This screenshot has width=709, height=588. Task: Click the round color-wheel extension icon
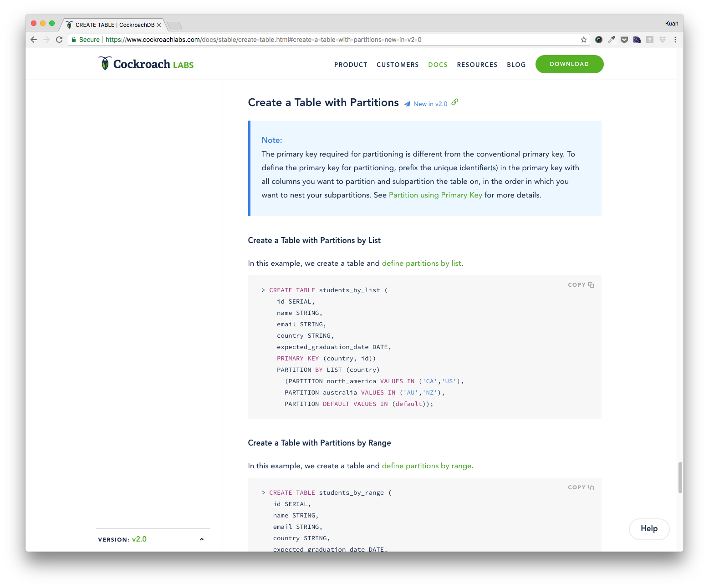pyautogui.click(x=599, y=40)
